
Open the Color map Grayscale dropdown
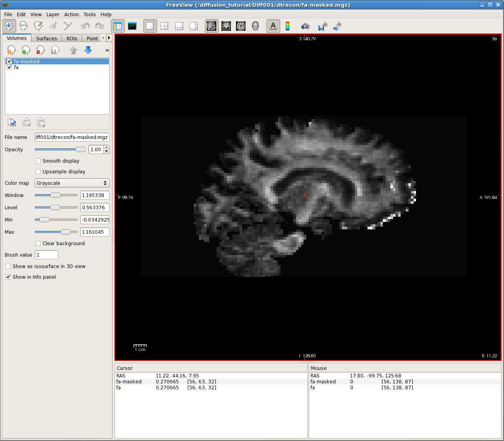pos(72,183)
